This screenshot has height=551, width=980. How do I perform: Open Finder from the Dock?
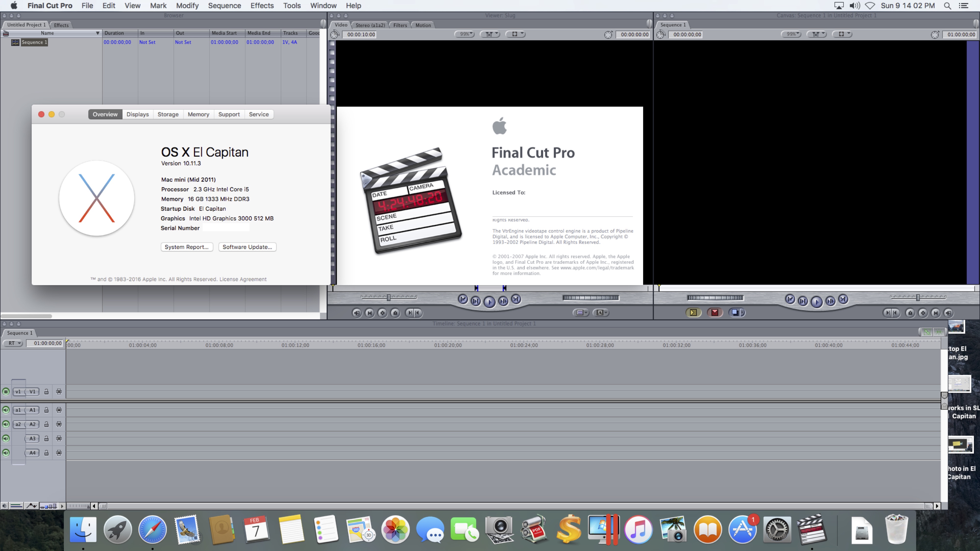click(x=83, y=529)
